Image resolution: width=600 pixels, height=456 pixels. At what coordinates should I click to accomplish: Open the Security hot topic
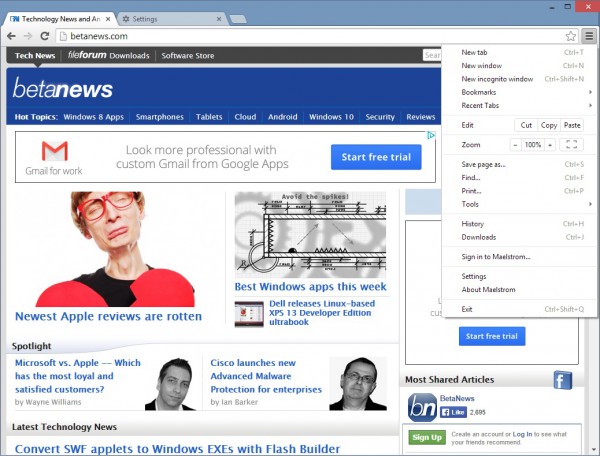[380, 117]
